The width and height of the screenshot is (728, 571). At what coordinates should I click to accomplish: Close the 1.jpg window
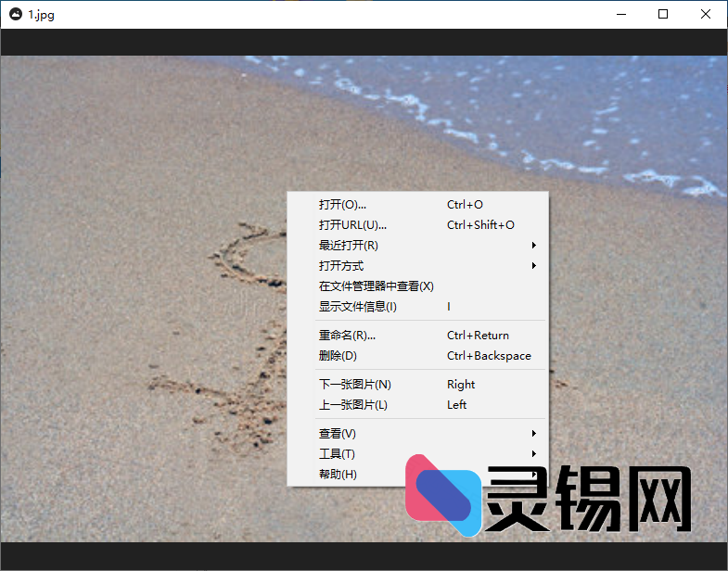point(705,15)
